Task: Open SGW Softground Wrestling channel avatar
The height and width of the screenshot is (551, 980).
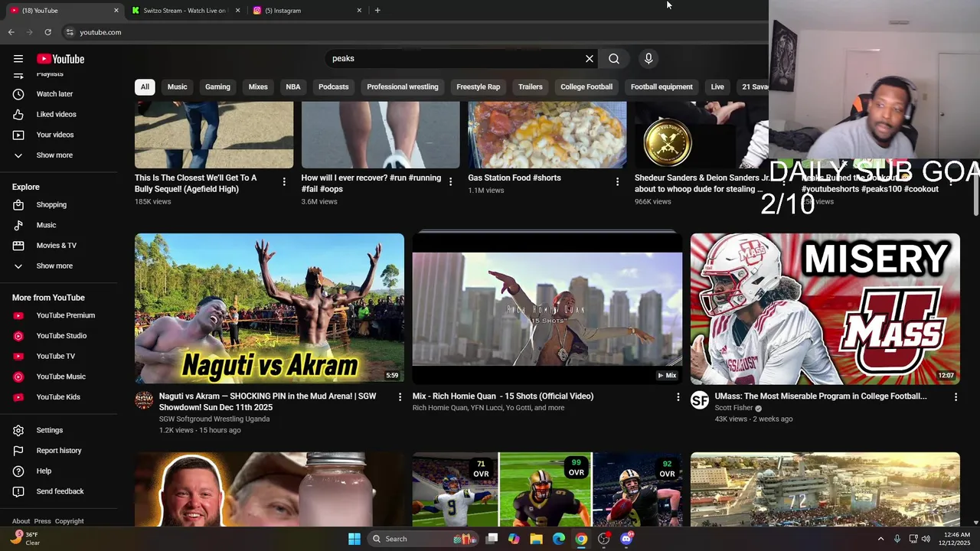Action: [144, 400]
